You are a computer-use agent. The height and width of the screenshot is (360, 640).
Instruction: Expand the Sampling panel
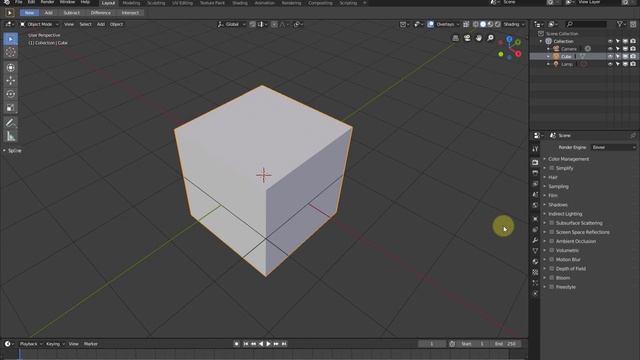pyautogui.click(x=558, y=187)
